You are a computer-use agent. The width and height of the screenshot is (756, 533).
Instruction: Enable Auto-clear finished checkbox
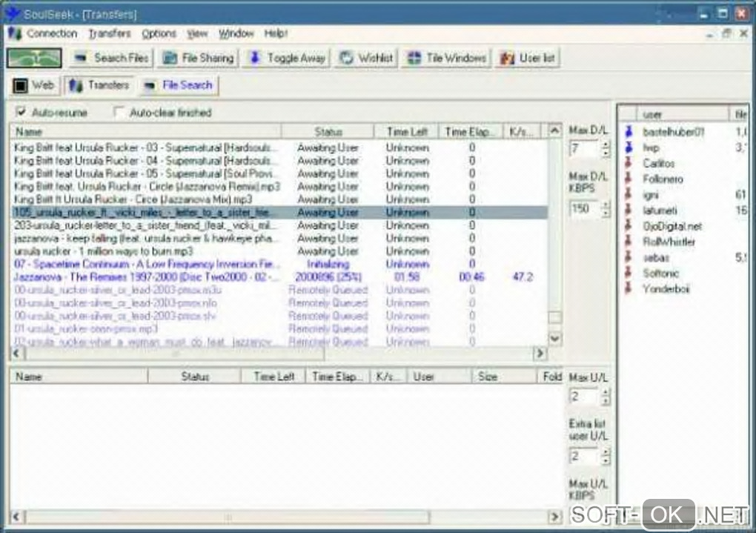point(119,112)
